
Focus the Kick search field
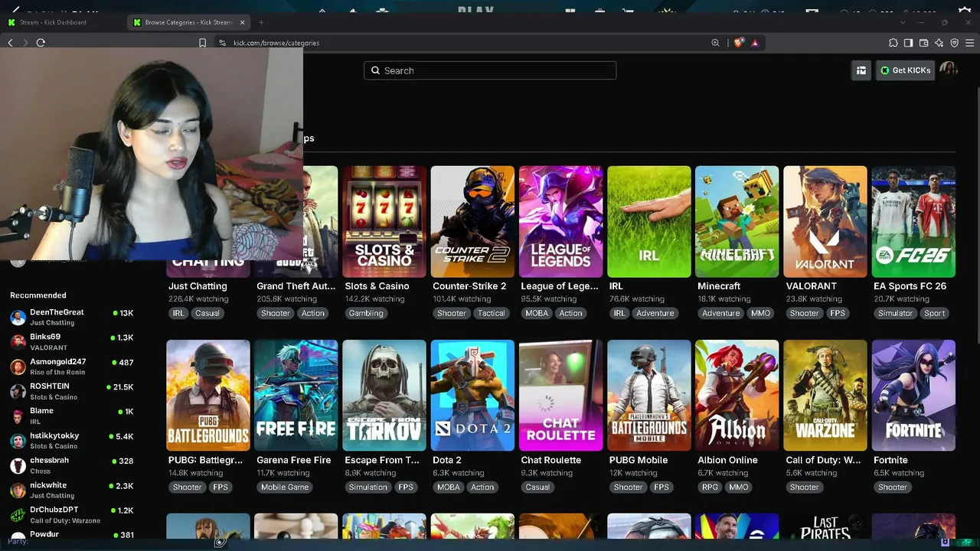coord(490,70)
